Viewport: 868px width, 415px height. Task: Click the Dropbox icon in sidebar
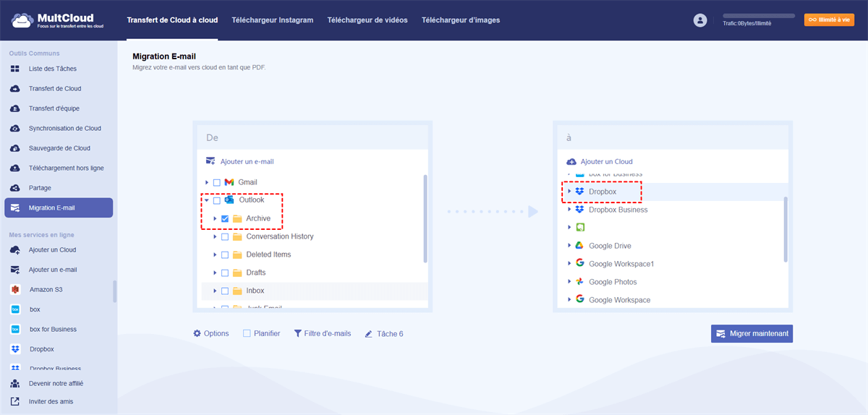coord(15,349)
